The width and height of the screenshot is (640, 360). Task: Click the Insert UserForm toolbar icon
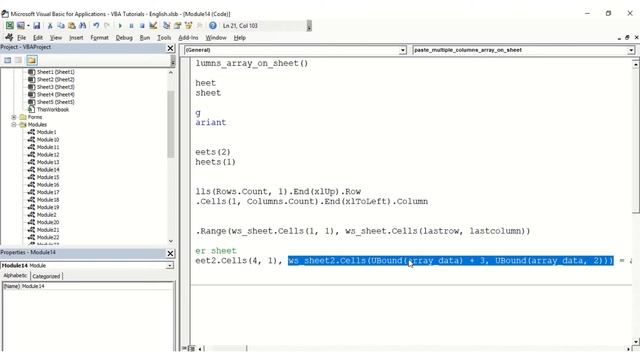coord(20,26)
